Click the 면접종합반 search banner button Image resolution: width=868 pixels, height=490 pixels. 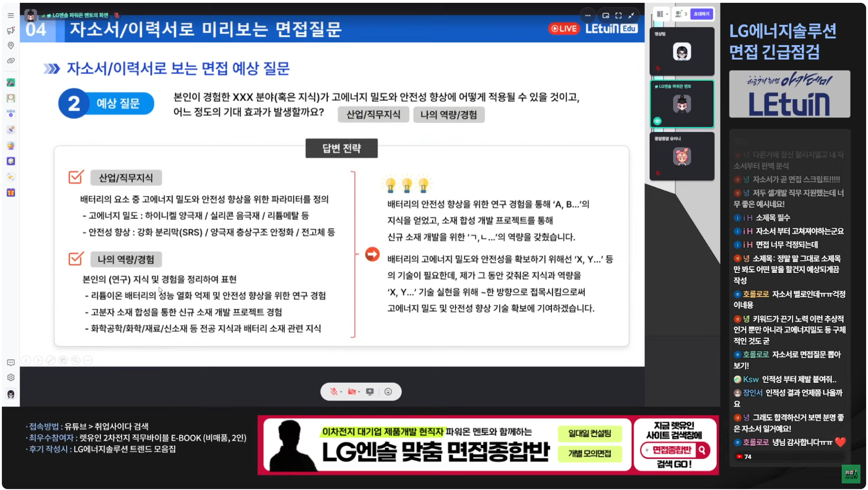pyautogui.click(x=674, y=450)
